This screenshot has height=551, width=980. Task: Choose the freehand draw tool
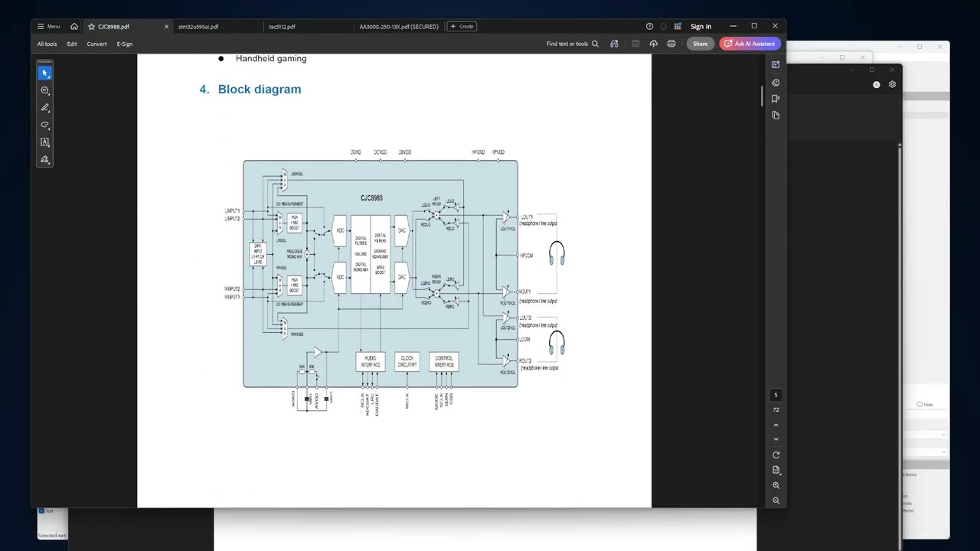44,125
